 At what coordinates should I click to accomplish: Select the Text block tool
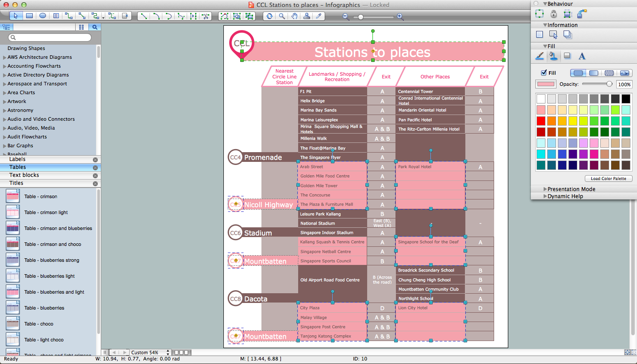click(56, 16)
